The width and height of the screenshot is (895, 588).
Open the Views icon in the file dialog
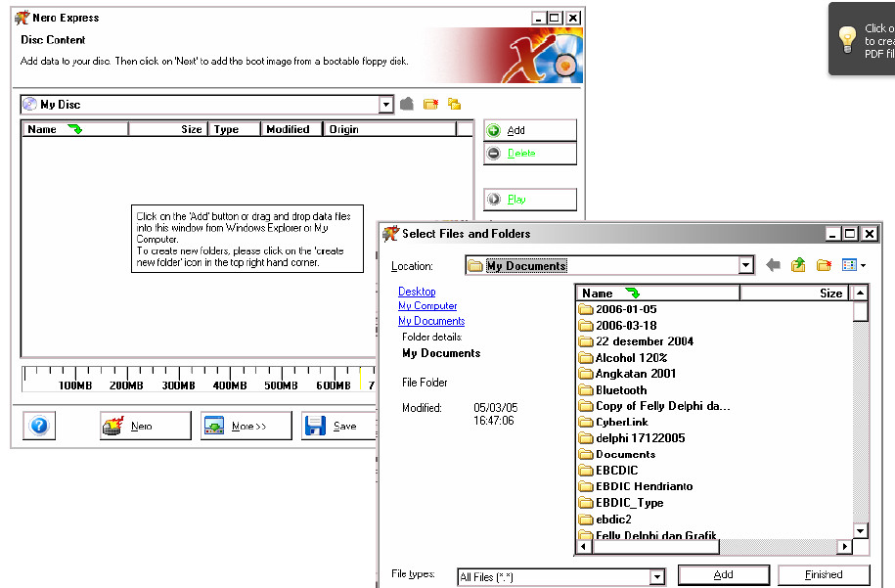(847, 264)
